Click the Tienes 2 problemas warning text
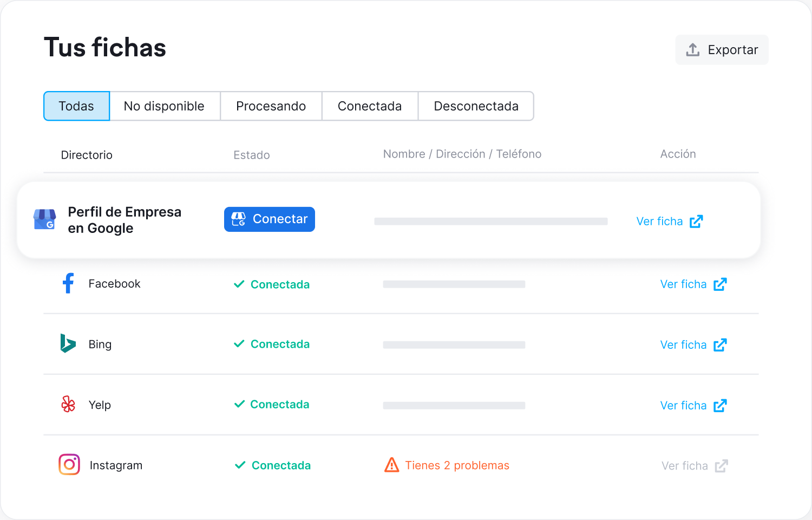The image size is (812, 520). tap(457, 465)
